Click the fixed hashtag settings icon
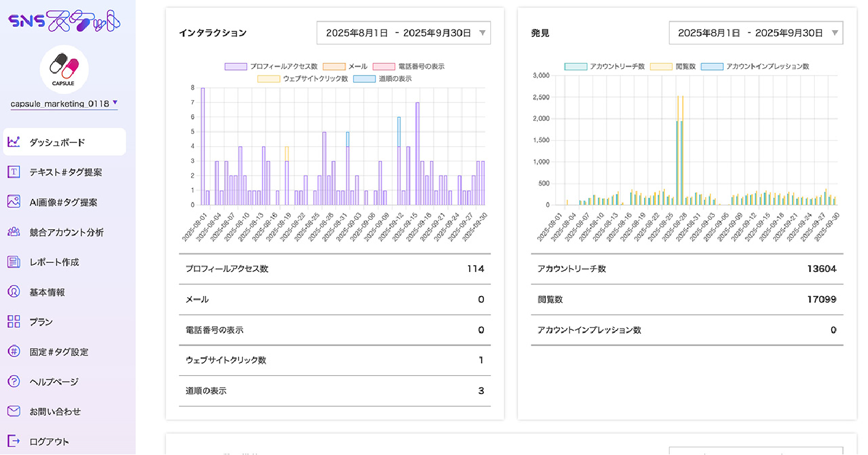 pos(13,352)
